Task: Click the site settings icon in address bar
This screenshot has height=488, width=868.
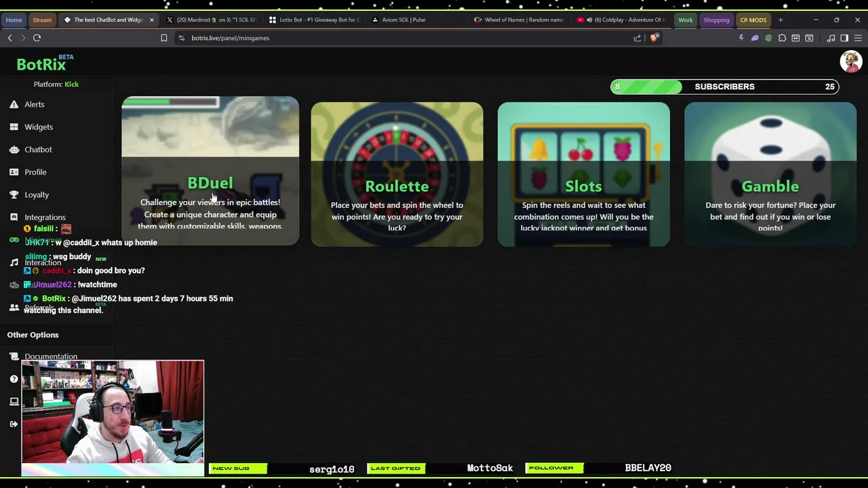Action: [x=181, y=38]
